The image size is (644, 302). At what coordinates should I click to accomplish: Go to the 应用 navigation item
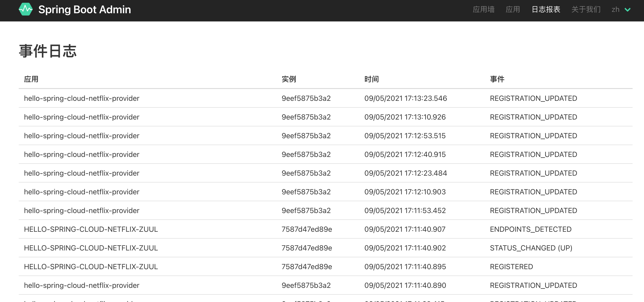pyautogui.click(x=513, y=10)
